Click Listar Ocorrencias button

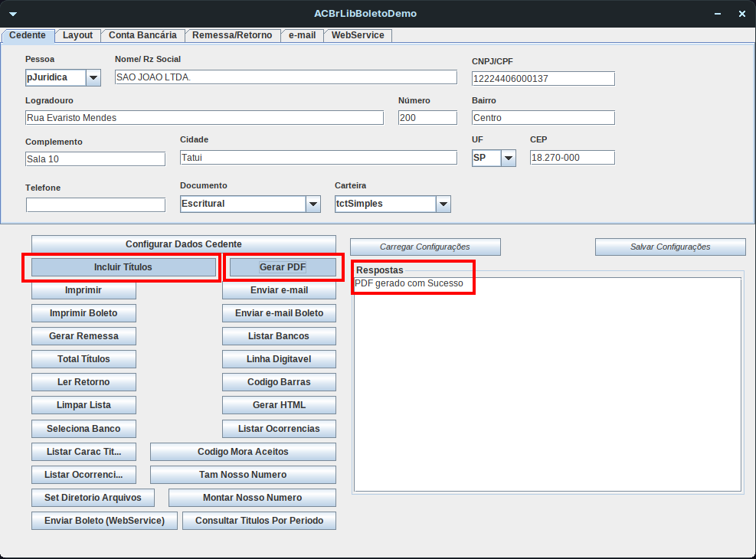279,429
